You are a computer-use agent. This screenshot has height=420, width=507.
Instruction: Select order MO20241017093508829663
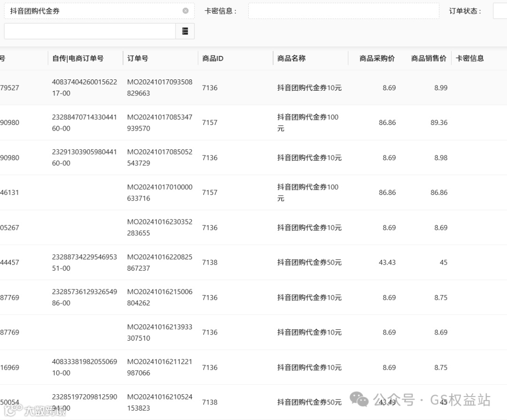coord(160,88)
